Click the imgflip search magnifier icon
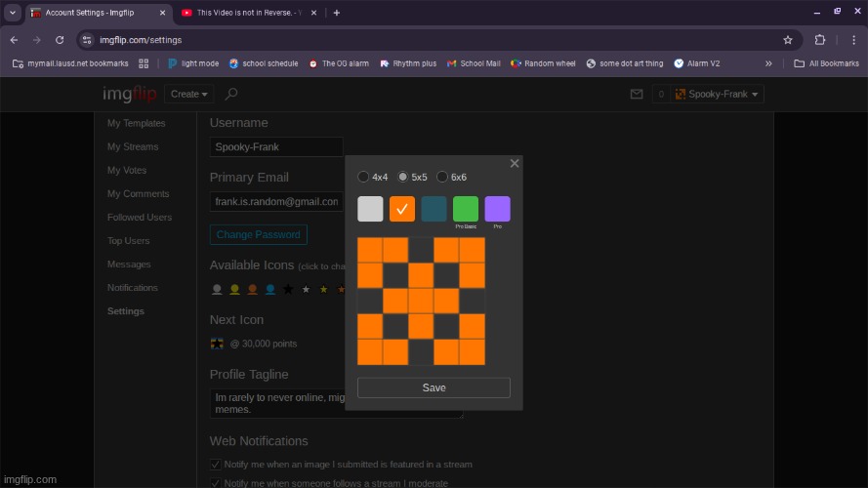The image size is (868, 488). (x=231, y=95)
